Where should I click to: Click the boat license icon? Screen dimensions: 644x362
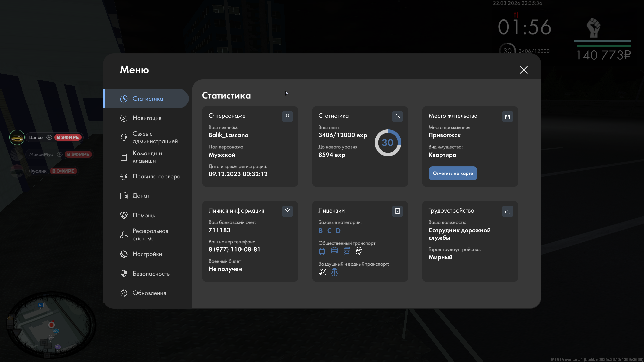334,272
